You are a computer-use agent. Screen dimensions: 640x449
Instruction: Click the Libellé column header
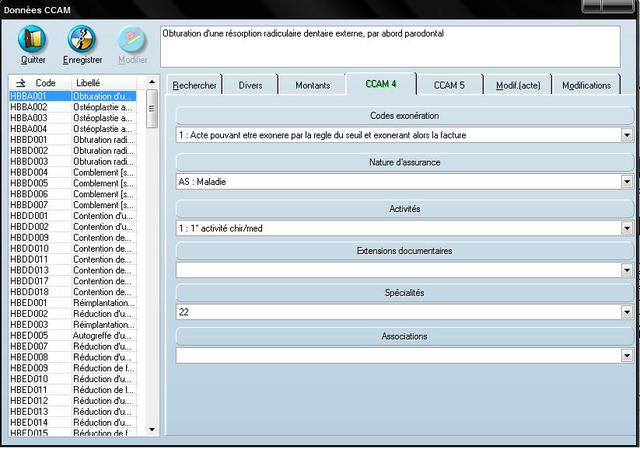coord(88,82)
